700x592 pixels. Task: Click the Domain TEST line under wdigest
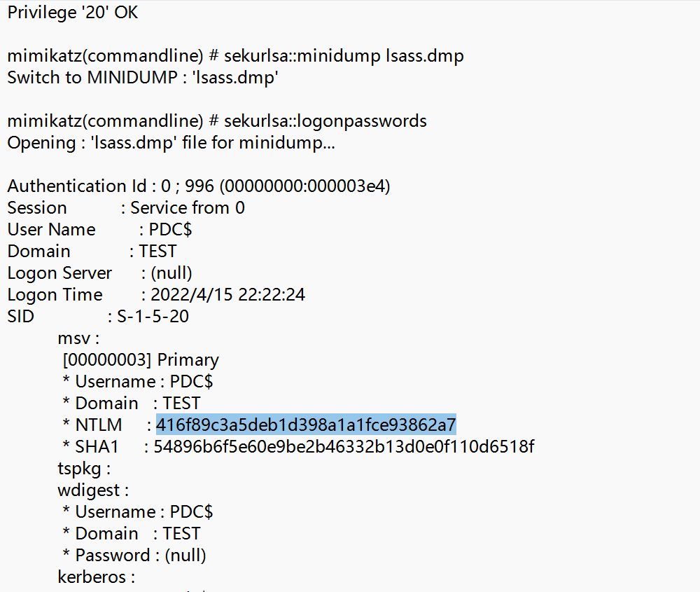tap(132, 534)
